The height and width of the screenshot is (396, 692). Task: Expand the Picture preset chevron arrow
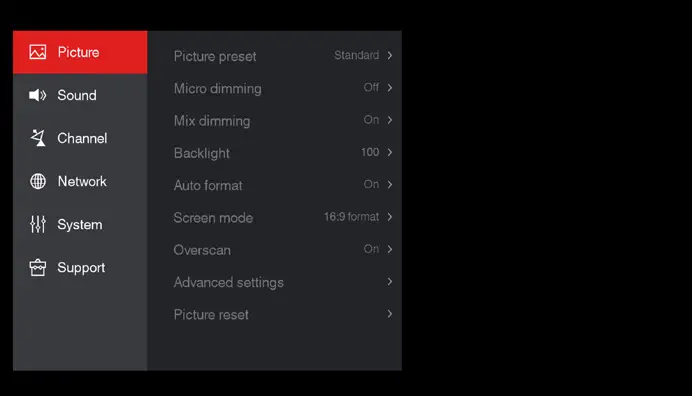coord(390,55)
